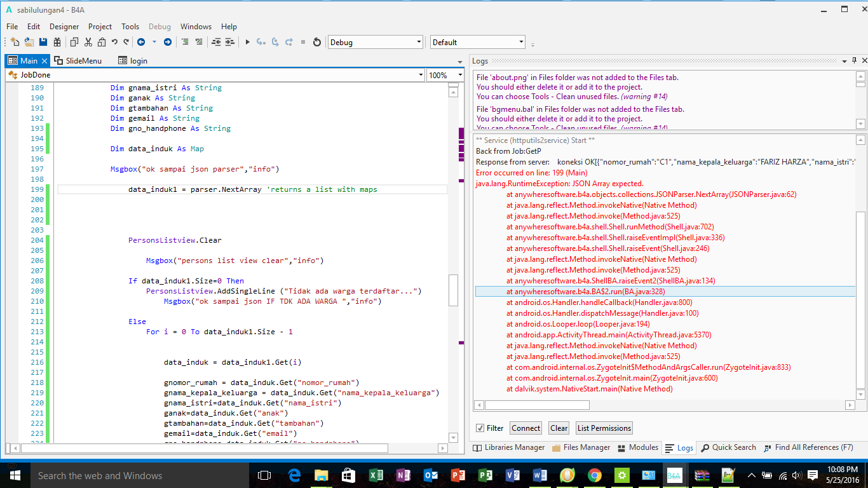Click the Navigate Backward arrow icon
The width and height of the screenshot is (868, 488).
(140, 42)
